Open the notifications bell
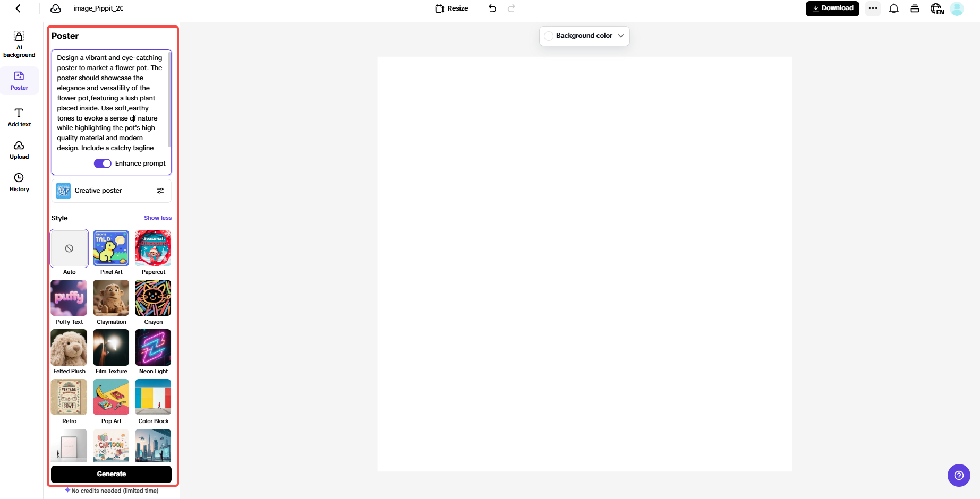980x499 pixels. click(894, 8)
